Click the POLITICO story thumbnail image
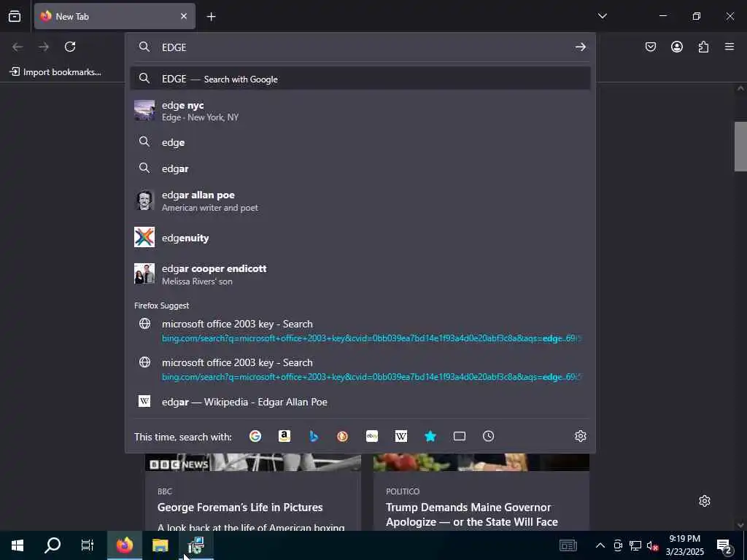The height and width of the screenshot is (560, 747). [x=481, y=462]
